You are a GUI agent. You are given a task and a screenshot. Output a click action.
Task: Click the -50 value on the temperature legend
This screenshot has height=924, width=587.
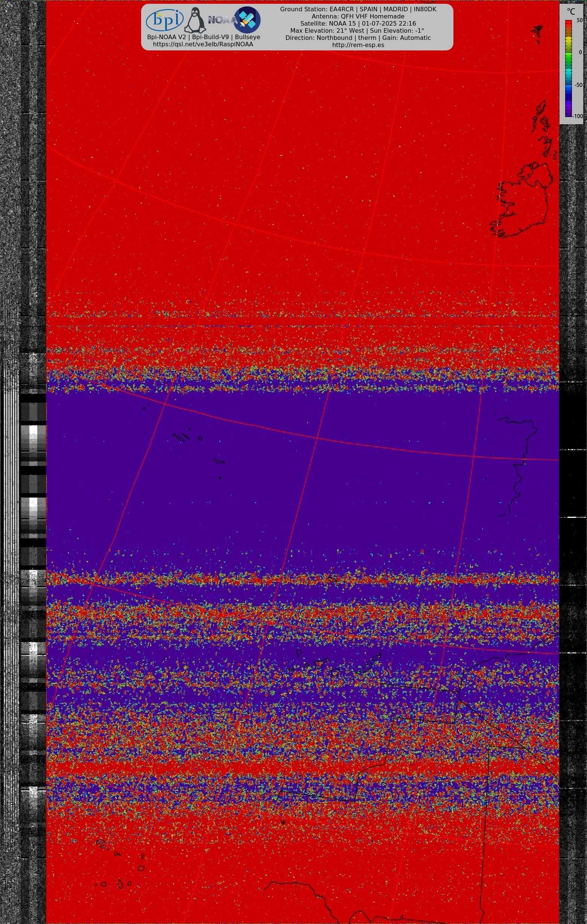pyautogui.click(x=578, y=85)
